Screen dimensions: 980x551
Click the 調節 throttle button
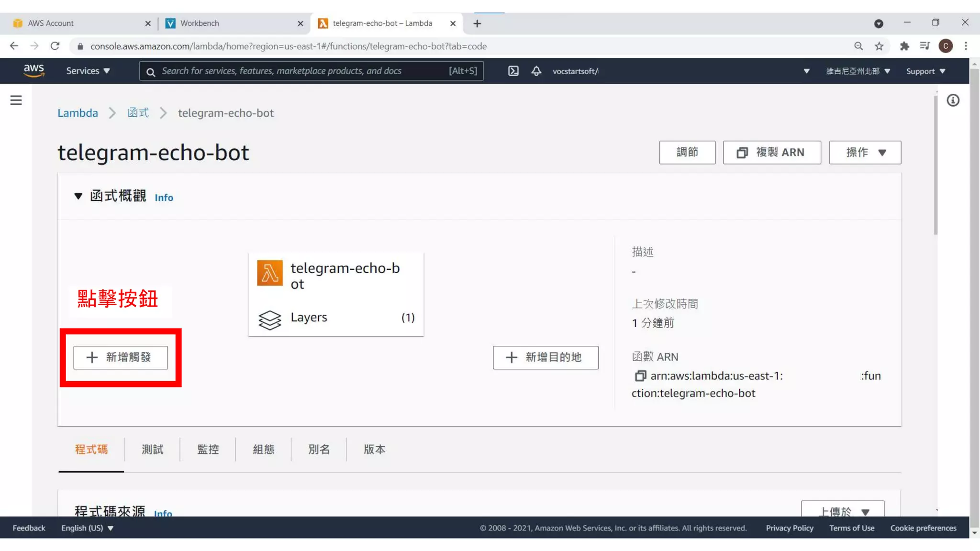(x=687, y=153)
